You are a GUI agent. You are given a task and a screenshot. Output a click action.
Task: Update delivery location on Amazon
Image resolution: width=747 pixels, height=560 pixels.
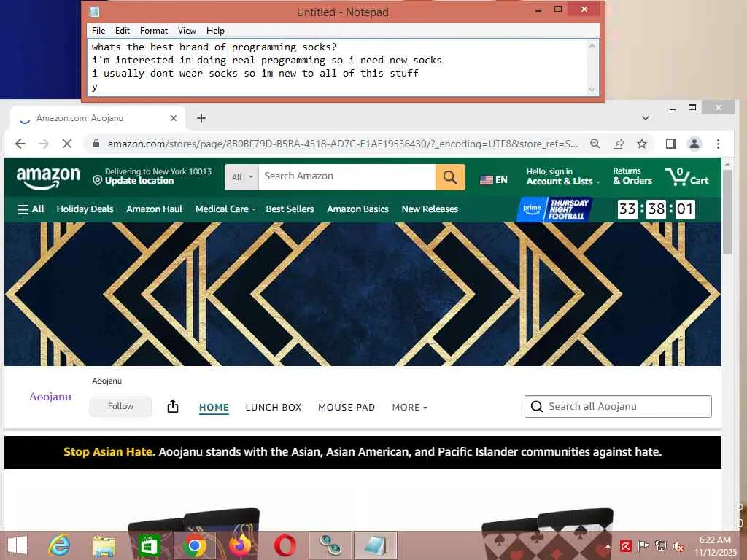tap(152, 176)
